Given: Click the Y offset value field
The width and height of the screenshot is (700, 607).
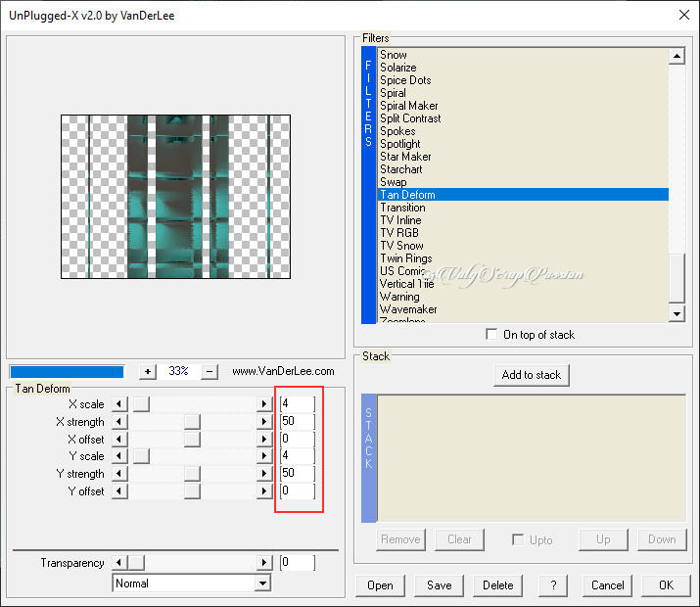Looking at the screenshot, I should point(298,490).
